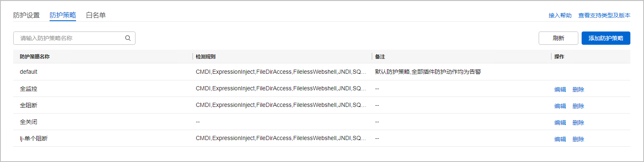The width and height of the screenshot is (644, 162).
Task: Switch to the 防护设置 tab
Action: click(26, 15)
